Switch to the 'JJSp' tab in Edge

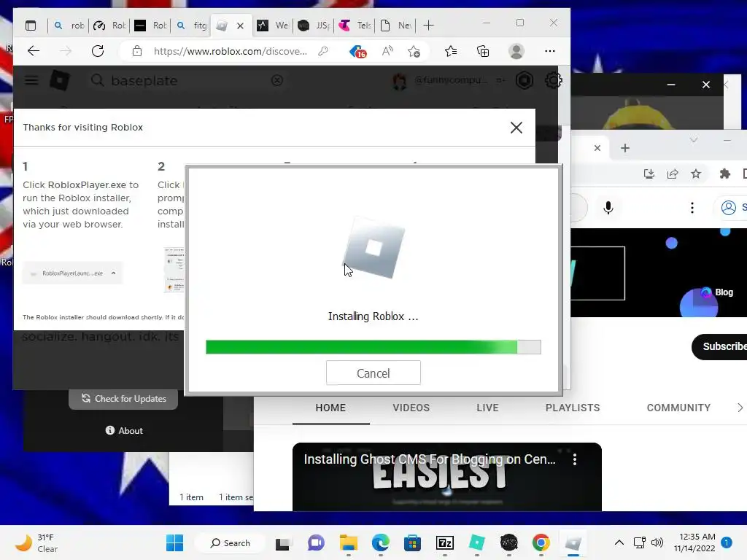point(314,26)
